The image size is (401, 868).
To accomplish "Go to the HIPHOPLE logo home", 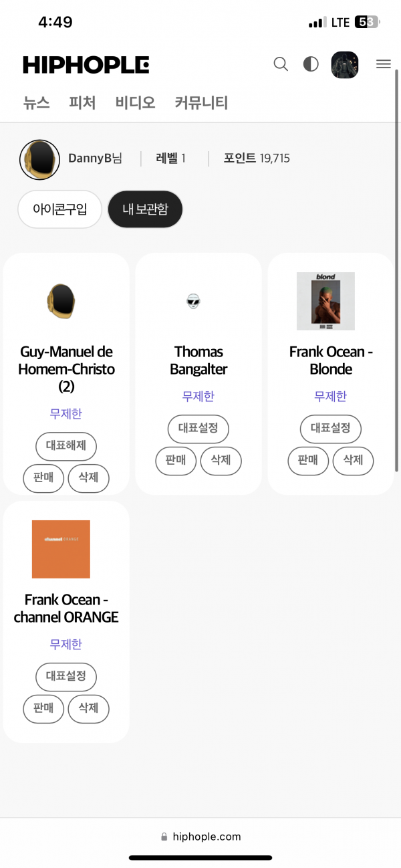I will [x=86, y=65].
